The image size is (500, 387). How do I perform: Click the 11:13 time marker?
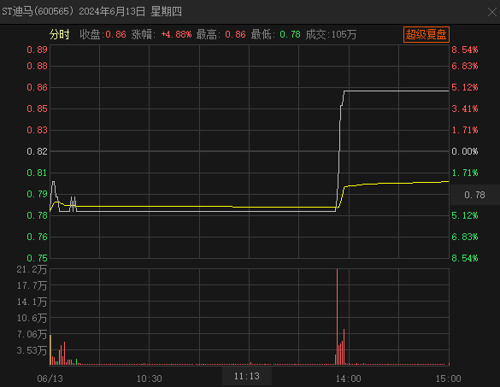(x=247, y=376)
